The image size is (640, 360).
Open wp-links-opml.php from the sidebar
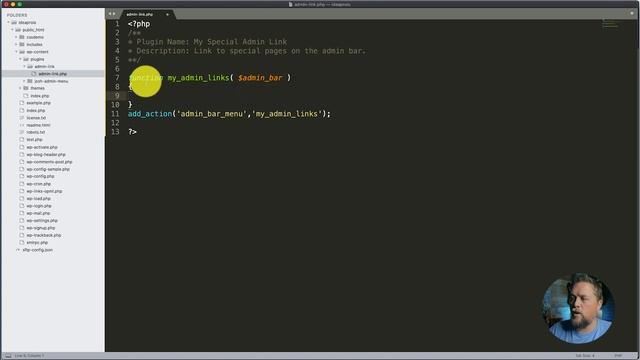[44, 191]
